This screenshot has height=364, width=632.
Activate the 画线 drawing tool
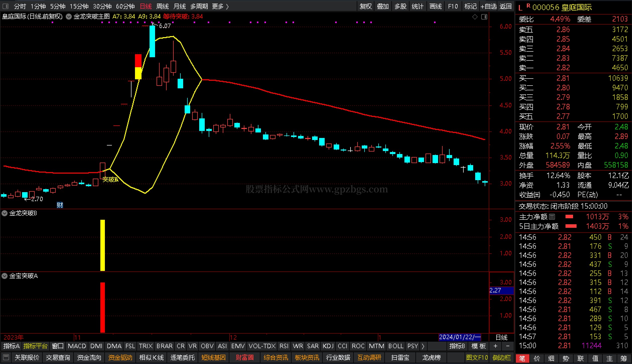436,6
